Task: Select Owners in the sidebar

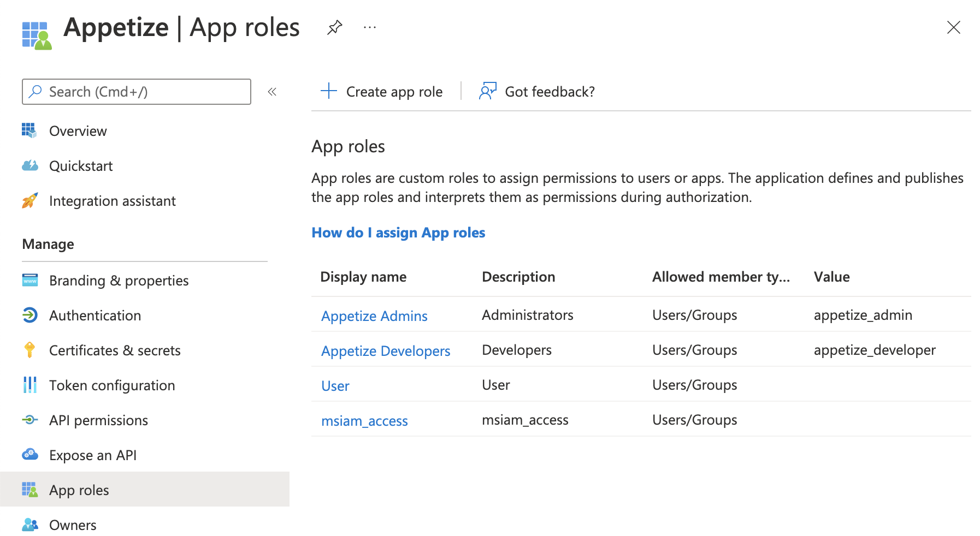Action: click(73, 525)
